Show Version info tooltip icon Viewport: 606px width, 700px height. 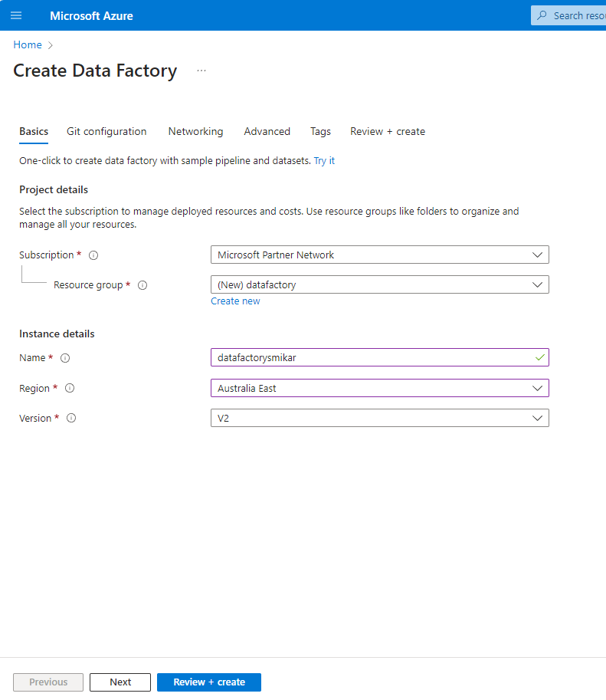[x=71, y=419]
